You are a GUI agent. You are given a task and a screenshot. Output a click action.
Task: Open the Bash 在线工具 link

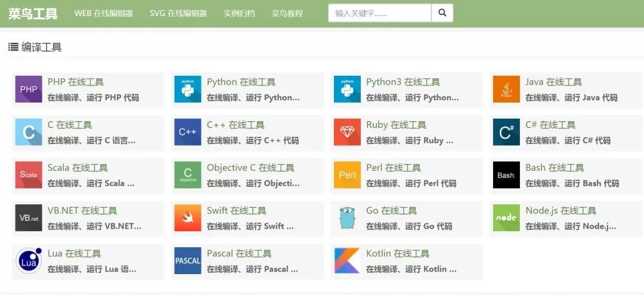555,167
